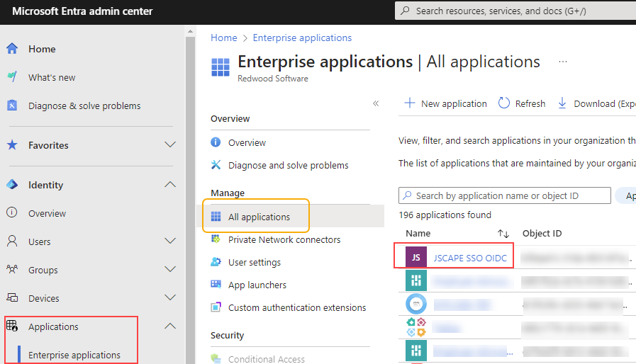Click the What's new sidebar icon

click(12, 76)
